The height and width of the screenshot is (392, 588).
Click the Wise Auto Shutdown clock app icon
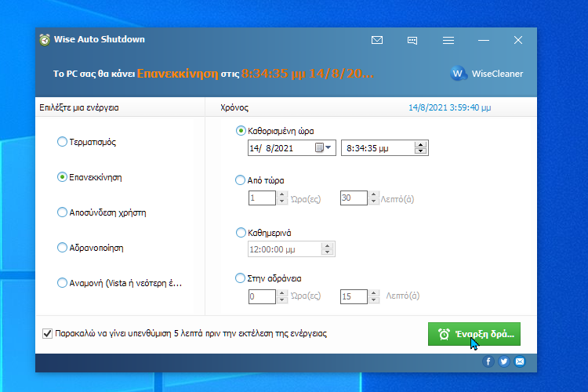[45, 40]
